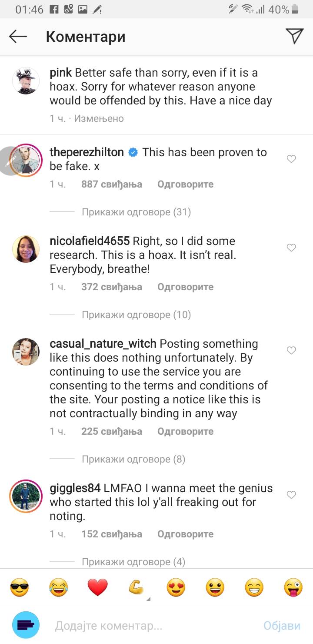Heart nicolafield4655's hoax research comment
This screenshot has height=644, width=313.
click(x=291, y=248)
